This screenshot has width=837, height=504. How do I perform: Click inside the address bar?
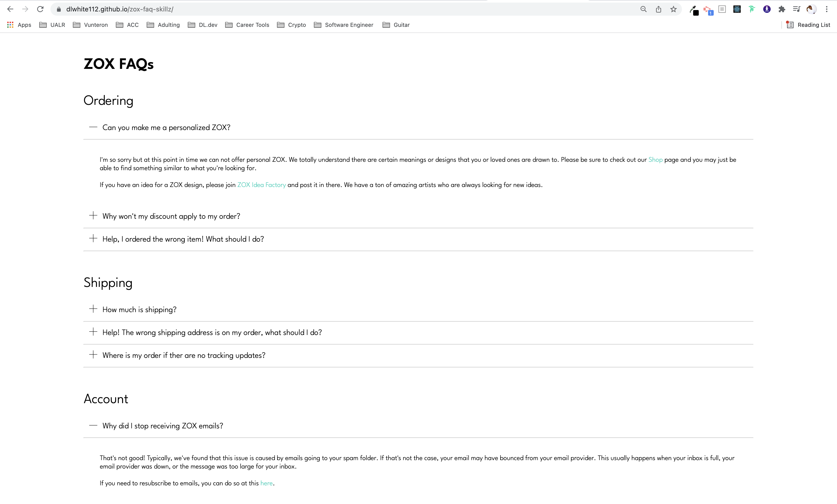[x=204, y=9]
